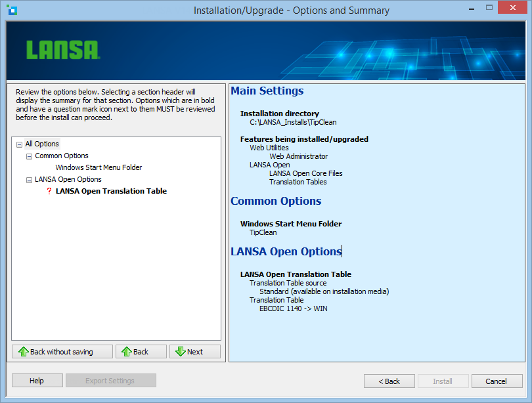This screenshot has width=532, height=403.
Task: Click 'Translation Table source' label
Action: [288, 283]
